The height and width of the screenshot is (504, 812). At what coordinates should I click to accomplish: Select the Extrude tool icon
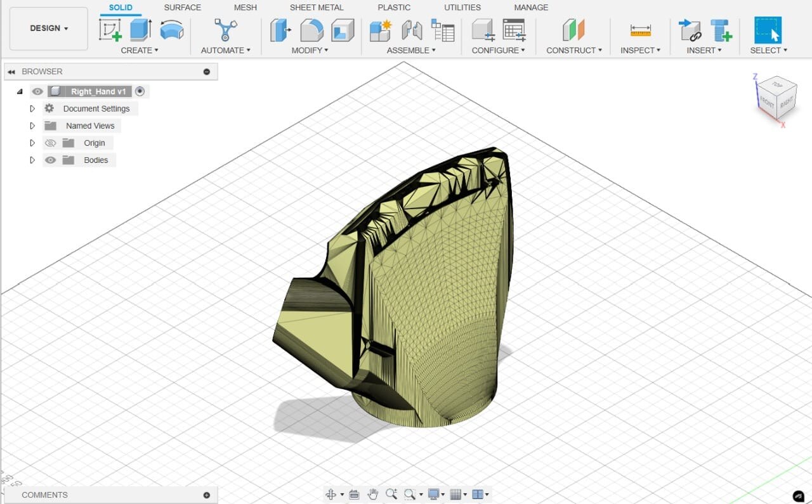point(141,30)
